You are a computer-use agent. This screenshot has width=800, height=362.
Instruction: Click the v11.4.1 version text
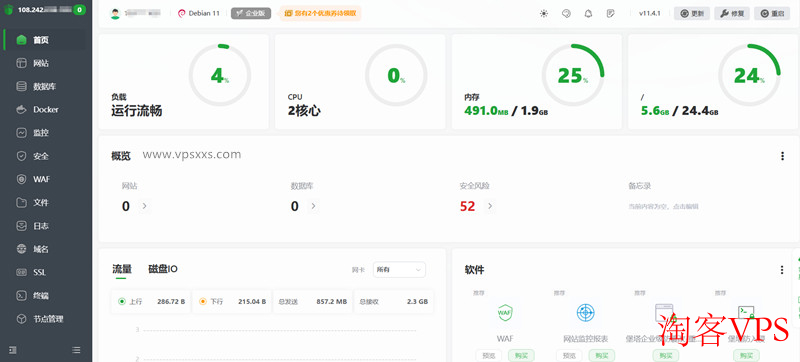[649, 14]
